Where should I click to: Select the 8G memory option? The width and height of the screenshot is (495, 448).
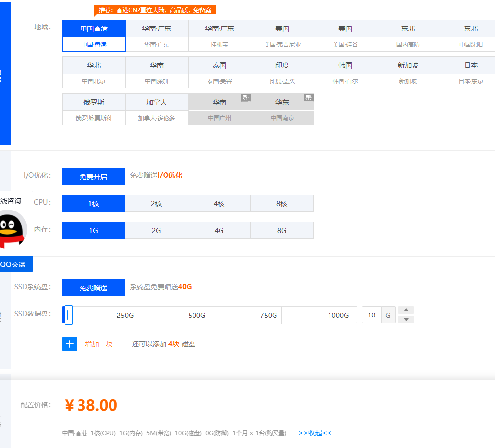coord(282,231)
